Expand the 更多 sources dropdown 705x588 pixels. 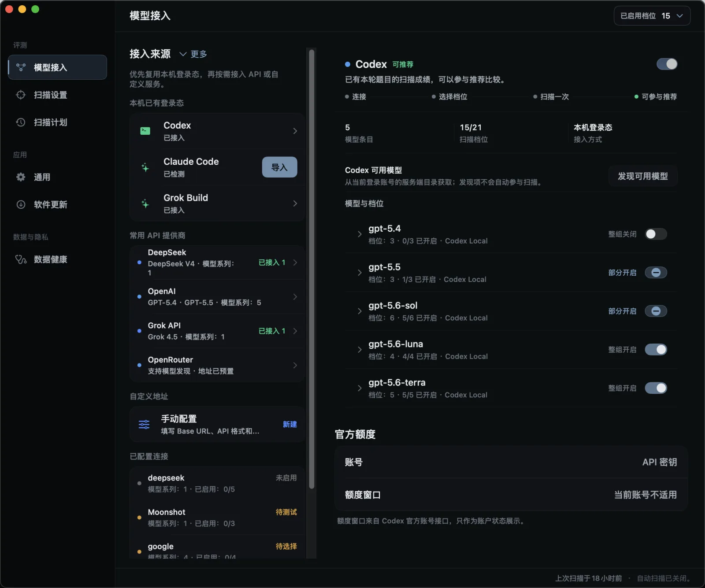point(193,54)
